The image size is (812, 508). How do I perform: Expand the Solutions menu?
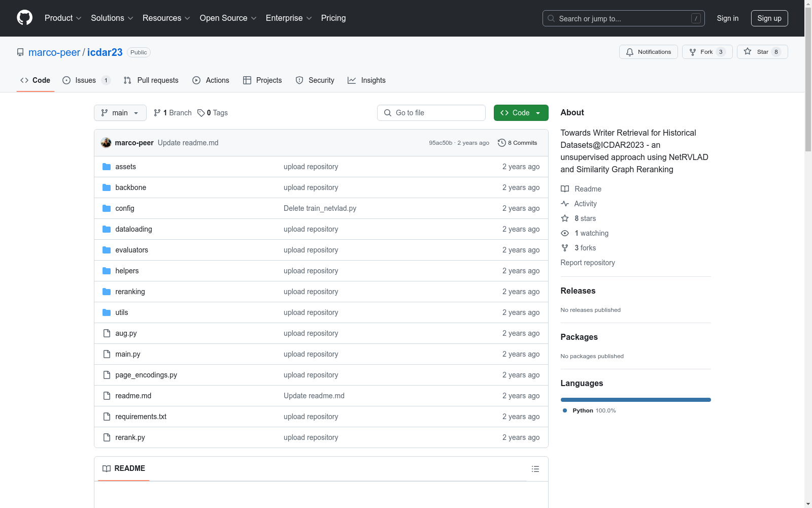(x=112, y=18)
